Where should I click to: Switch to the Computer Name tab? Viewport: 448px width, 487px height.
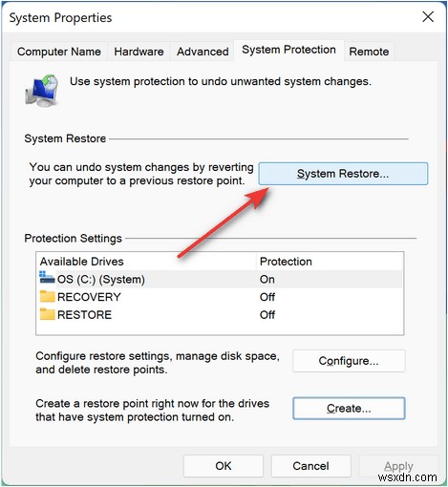click(59, 52)
